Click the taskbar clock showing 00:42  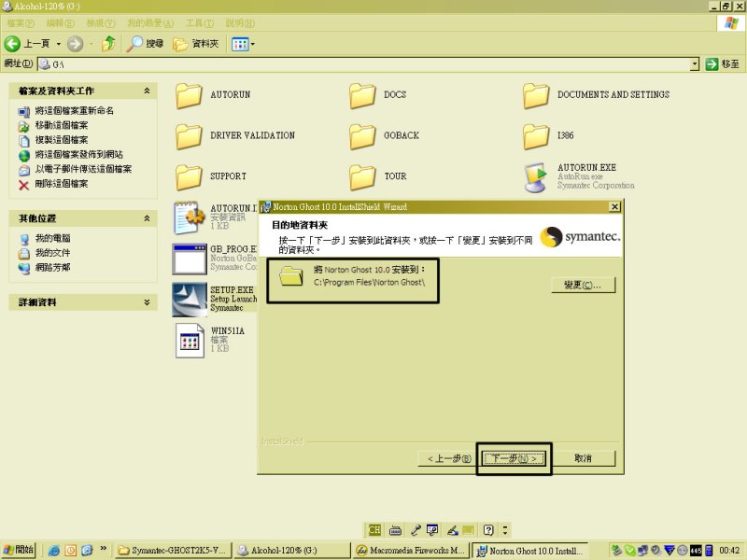click(x=729, y=551)
